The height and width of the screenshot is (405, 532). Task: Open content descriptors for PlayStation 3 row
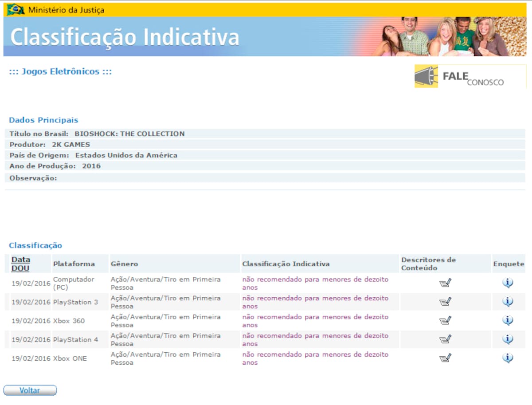coord(445,302)
